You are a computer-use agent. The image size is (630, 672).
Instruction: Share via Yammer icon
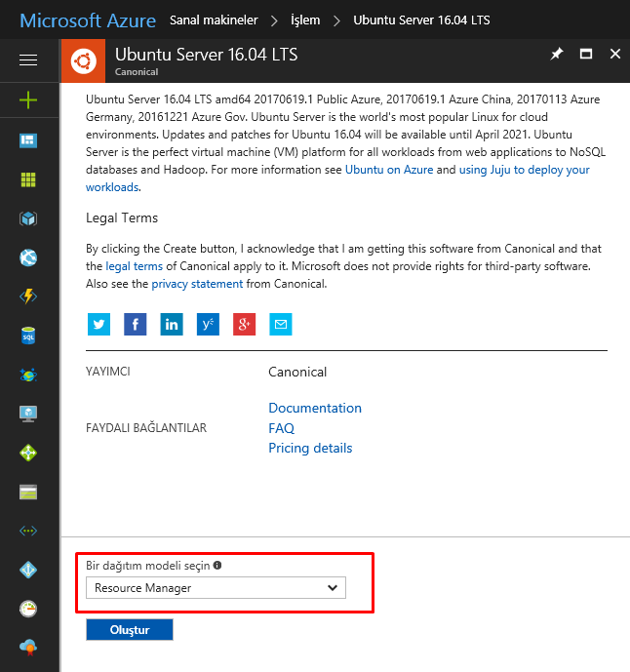(x=208, y=324)
